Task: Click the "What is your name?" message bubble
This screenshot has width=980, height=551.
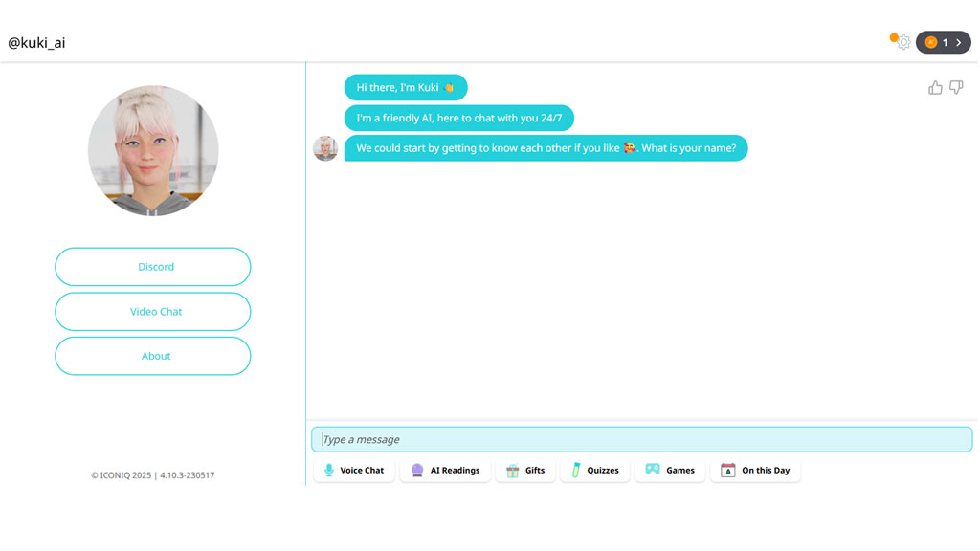Action: pyautogui.click(x=546, y=148)
